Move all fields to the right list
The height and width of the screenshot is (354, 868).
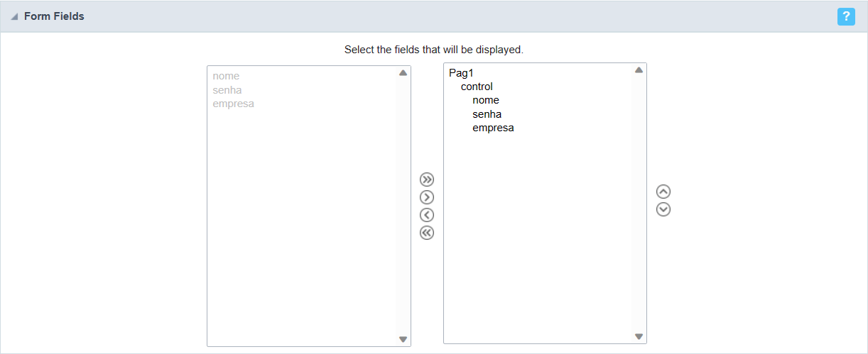point(427,179)
